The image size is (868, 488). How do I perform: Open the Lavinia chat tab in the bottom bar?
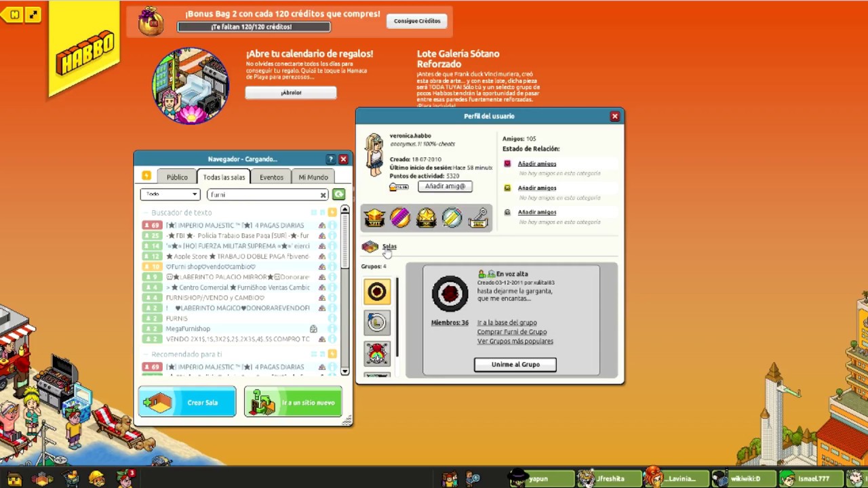[677, 479]
